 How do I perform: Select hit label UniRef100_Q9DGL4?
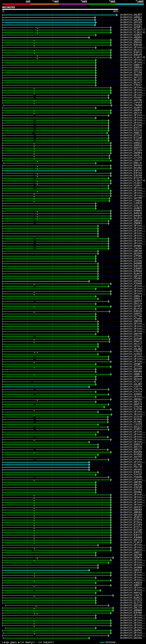(x=131, y=296)
